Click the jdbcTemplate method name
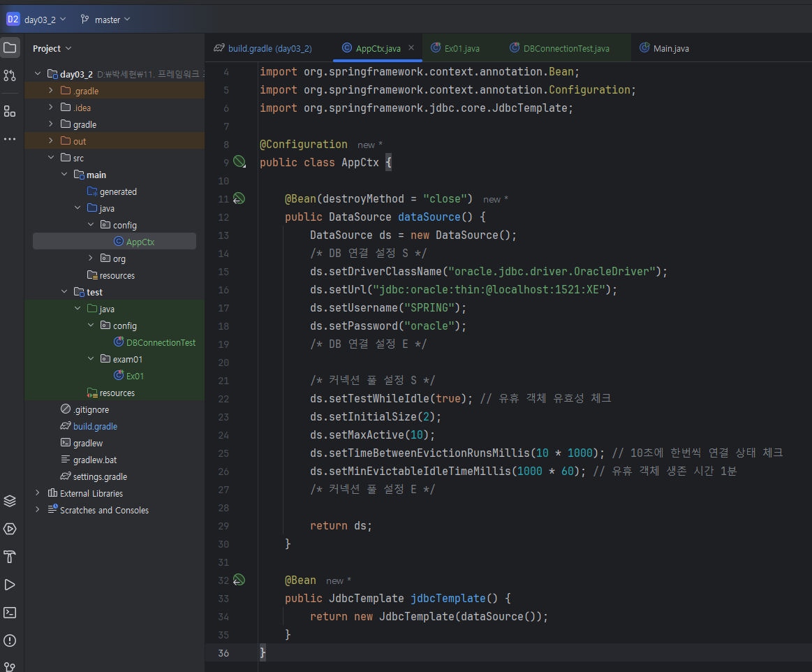The width and height of the screenshot is (812, 672). [448, 598]
